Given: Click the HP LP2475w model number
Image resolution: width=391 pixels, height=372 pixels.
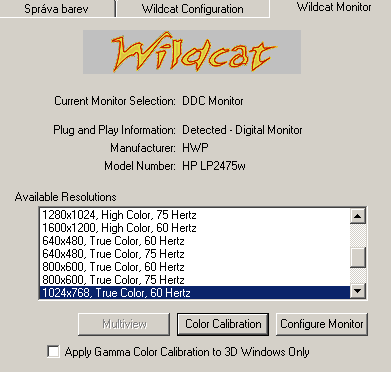Looking at the screenshot, I should pyautogui.click(x=214, y=166).
